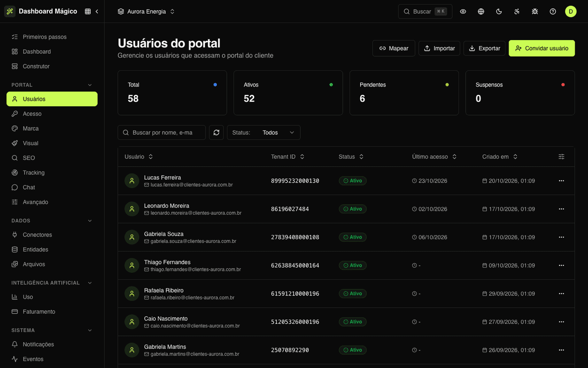The height and width of the screenshot is (368, 588).
Task: Toggle dark mode with the moon icon
Action: coord(499,11)
